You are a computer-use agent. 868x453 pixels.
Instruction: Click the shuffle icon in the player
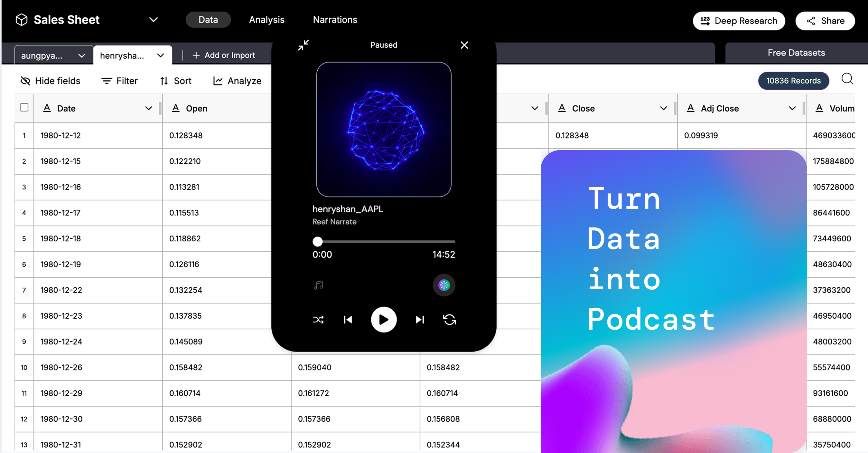[x=318, y=319]
